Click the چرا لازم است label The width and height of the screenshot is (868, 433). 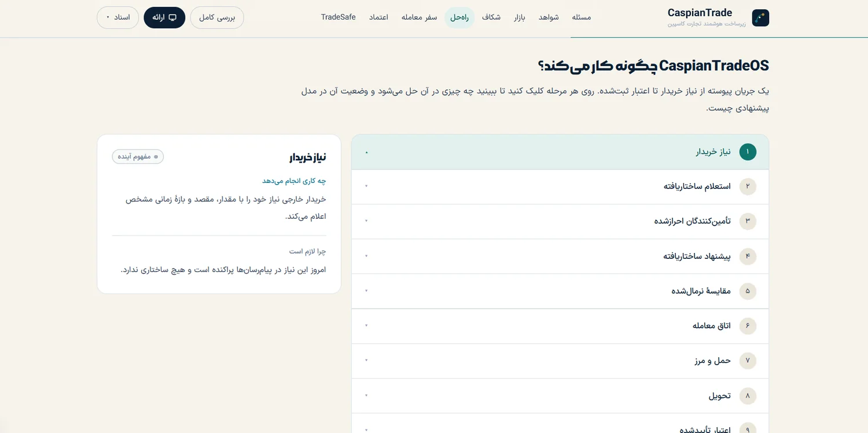pyautogui.click(x=308, y=251)
